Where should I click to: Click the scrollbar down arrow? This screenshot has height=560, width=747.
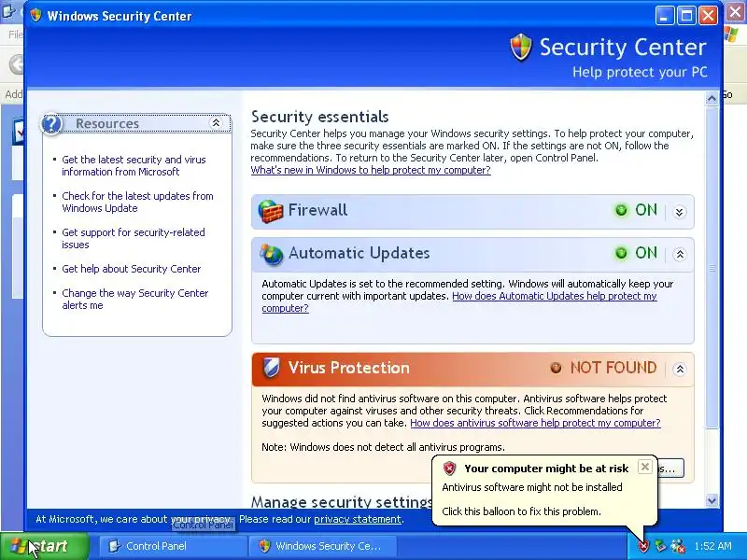(x=712, y=500)
